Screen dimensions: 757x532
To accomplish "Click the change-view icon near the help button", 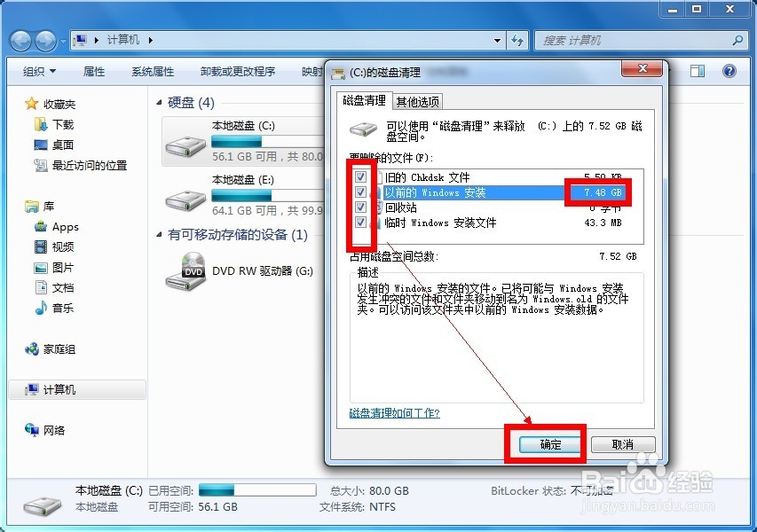I will point(697,70).
